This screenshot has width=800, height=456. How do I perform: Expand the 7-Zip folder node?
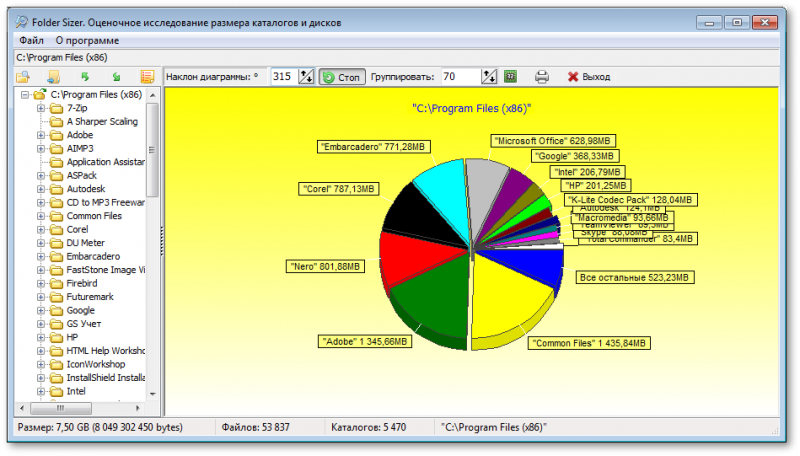pos(41,108)
